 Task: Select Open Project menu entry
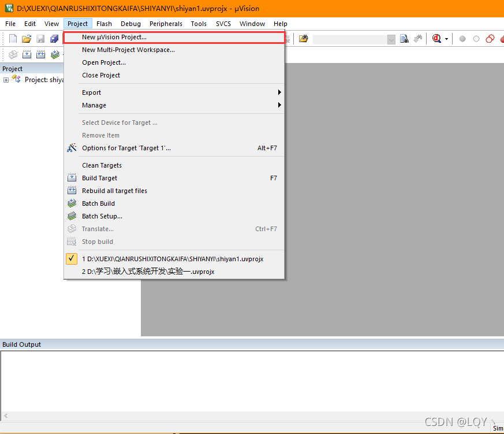pos(174,63)
